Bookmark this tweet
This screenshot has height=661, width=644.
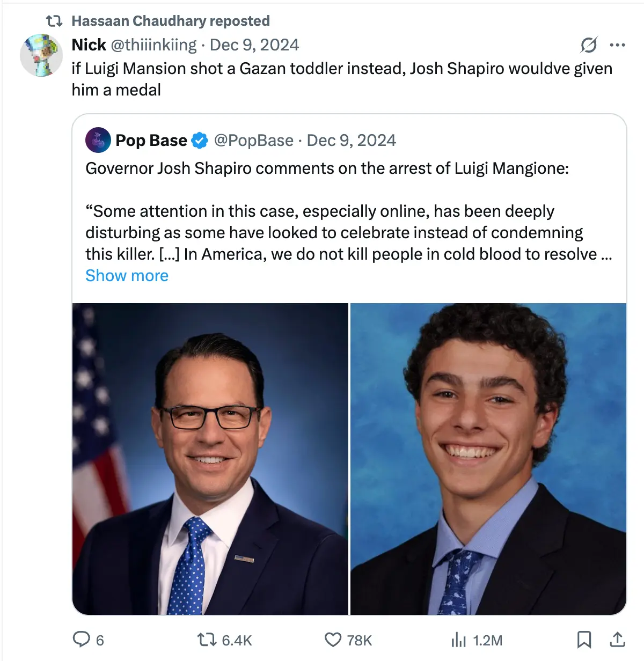[584, 640]
